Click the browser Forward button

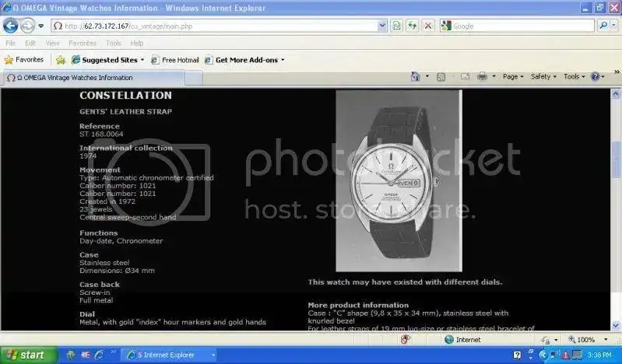pyautogui.click(x=27, y=26)
